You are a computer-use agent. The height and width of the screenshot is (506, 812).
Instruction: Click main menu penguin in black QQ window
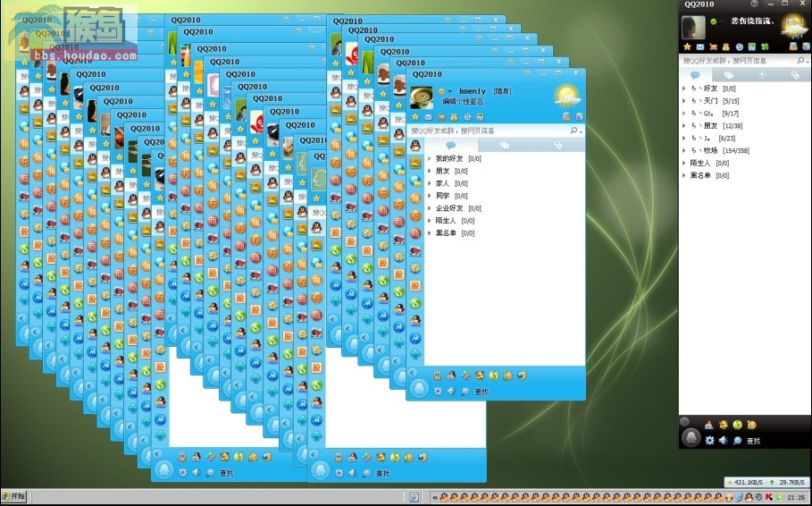(691, 437)
